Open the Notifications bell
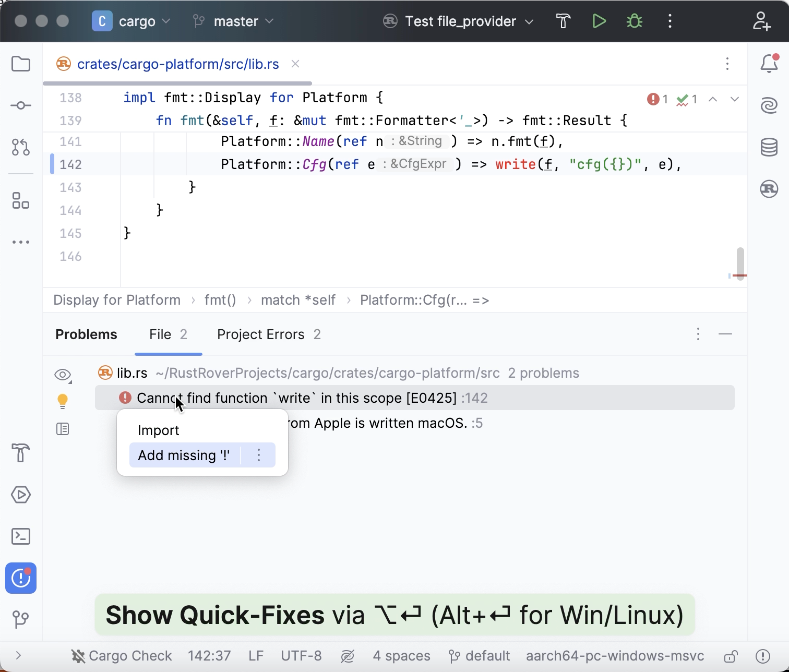The image size is (789, 672). (768, 64)
